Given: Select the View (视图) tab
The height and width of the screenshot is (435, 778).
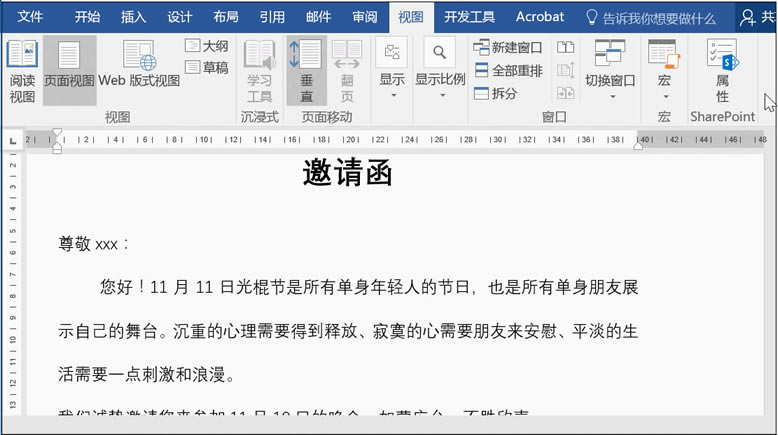Looking at the screenshot, I should click(x=411, y=17).
